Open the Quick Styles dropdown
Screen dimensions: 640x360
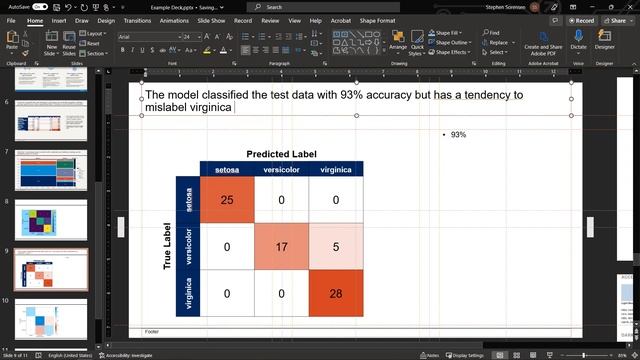[x=417, y=42]
